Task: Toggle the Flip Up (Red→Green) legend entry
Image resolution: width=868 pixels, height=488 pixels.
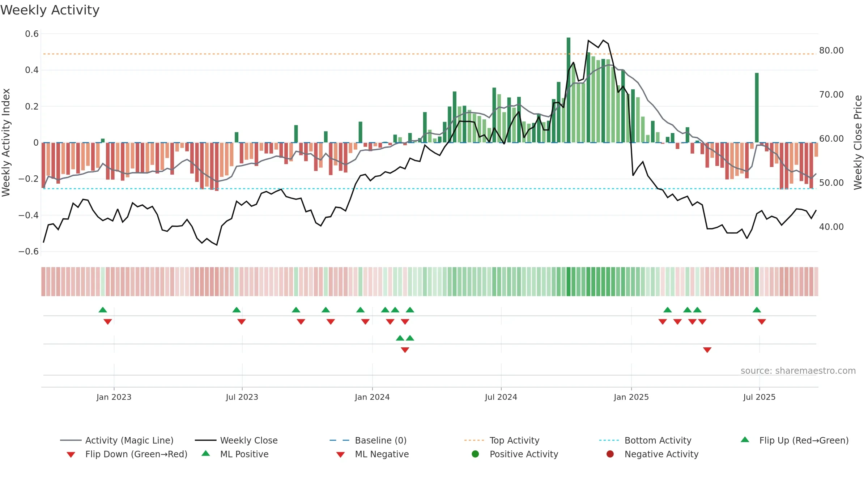Action: (x=795, y=440)
